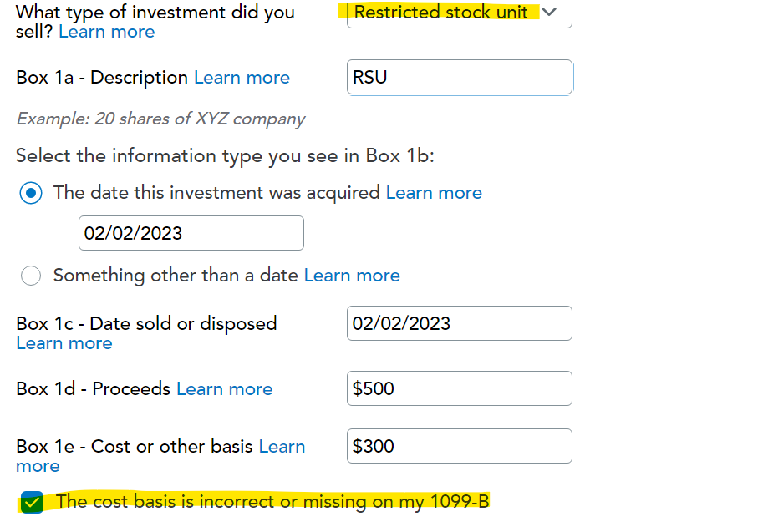Click the date investment was acquired label text

tap(216, 193)
